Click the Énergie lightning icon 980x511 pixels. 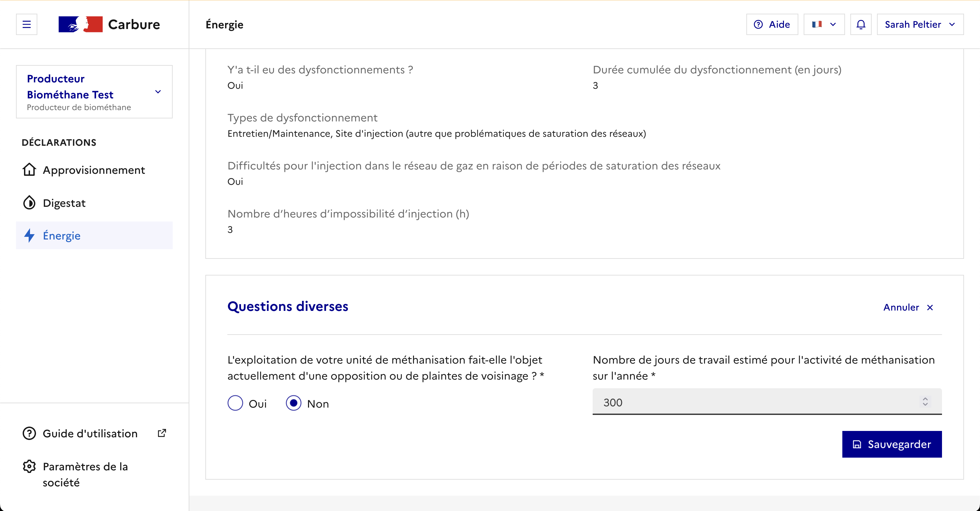pos(29,236)
